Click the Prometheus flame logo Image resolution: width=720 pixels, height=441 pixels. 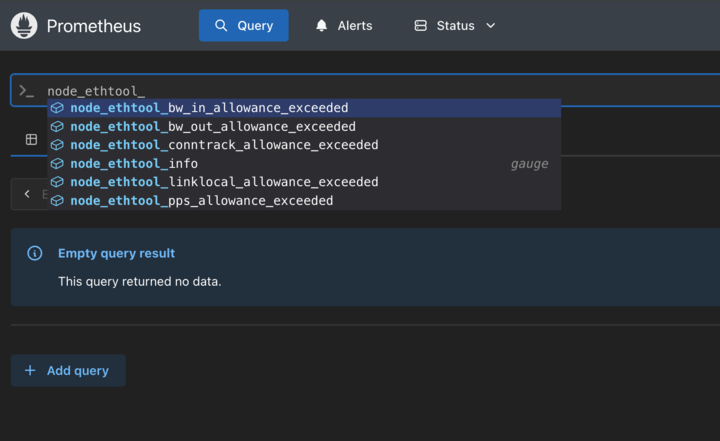(x=24, y=26)
